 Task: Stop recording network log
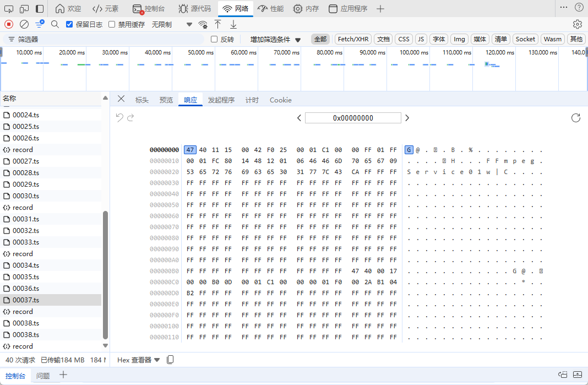[9, 24]
